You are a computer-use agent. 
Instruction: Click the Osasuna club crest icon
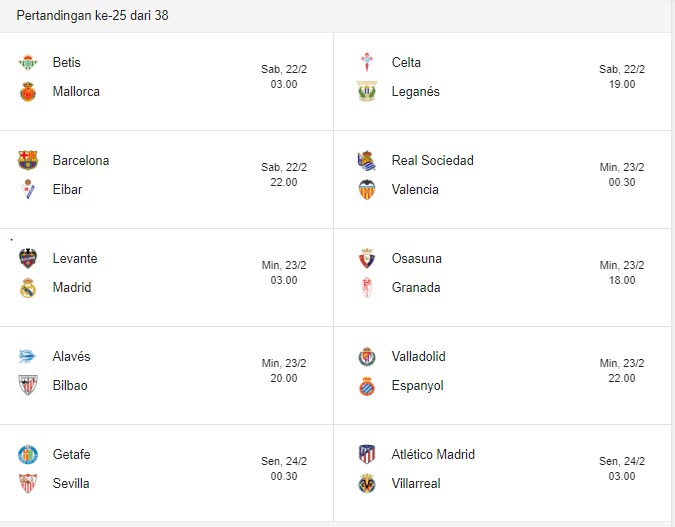[x=366, y=259]
